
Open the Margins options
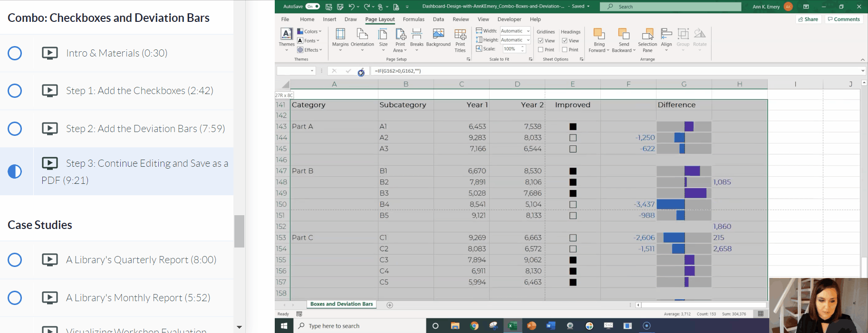[340, 39]
